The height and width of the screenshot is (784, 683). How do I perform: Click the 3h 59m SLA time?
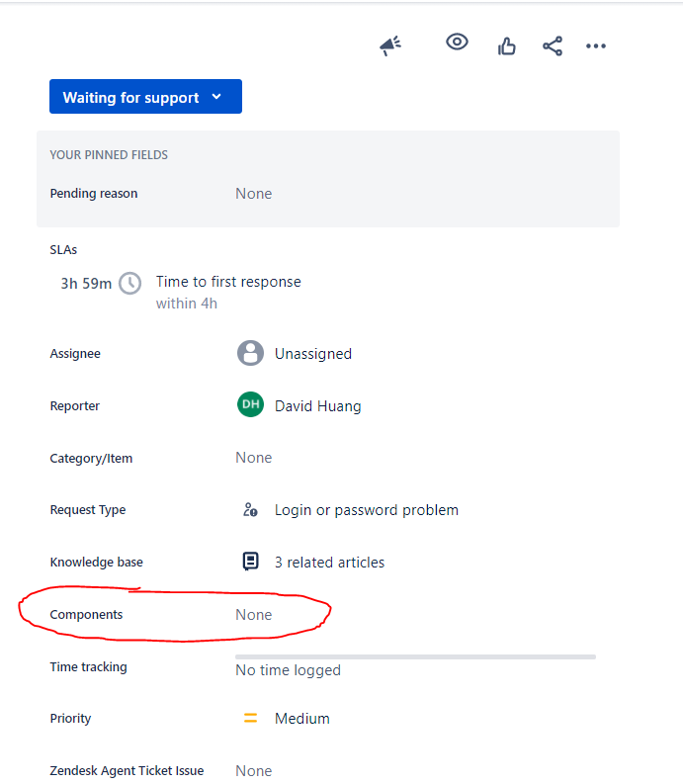(x=86, y=284)
